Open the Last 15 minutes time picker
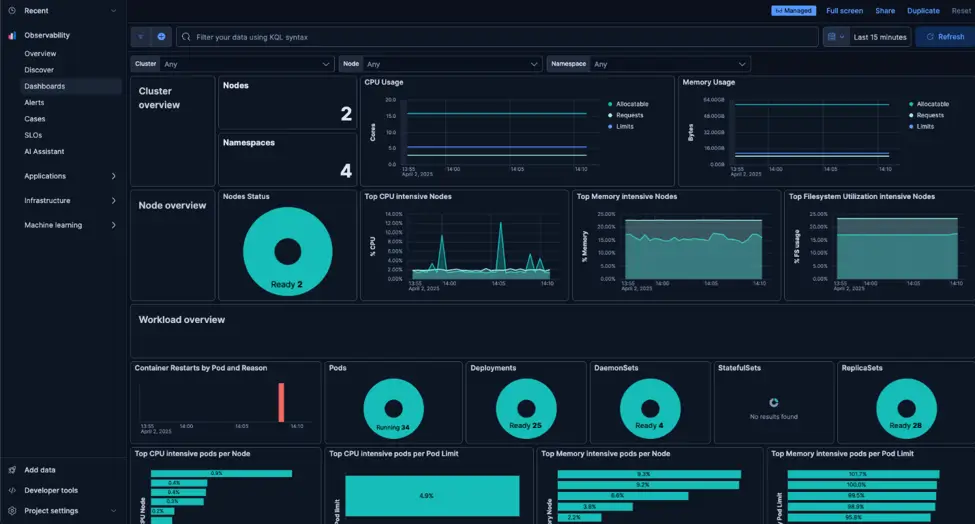Screen dimensions: 975x524 tap(880, 37)
